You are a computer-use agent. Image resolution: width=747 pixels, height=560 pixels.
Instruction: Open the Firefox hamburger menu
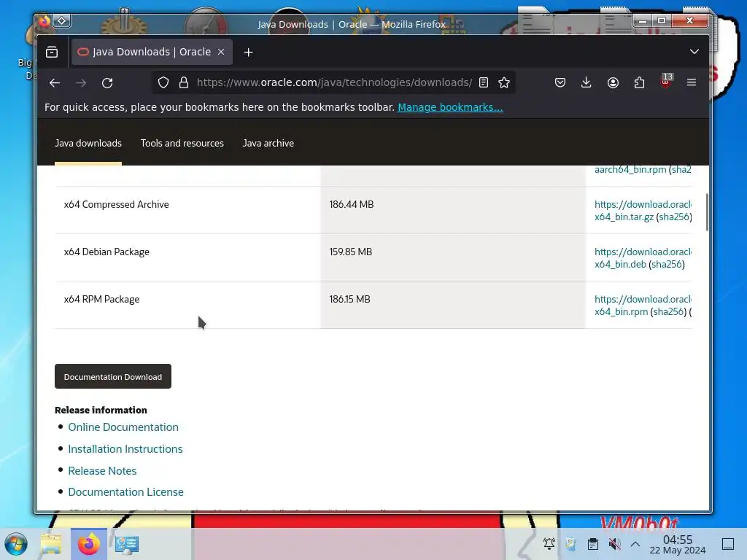[x=692, y=83]
